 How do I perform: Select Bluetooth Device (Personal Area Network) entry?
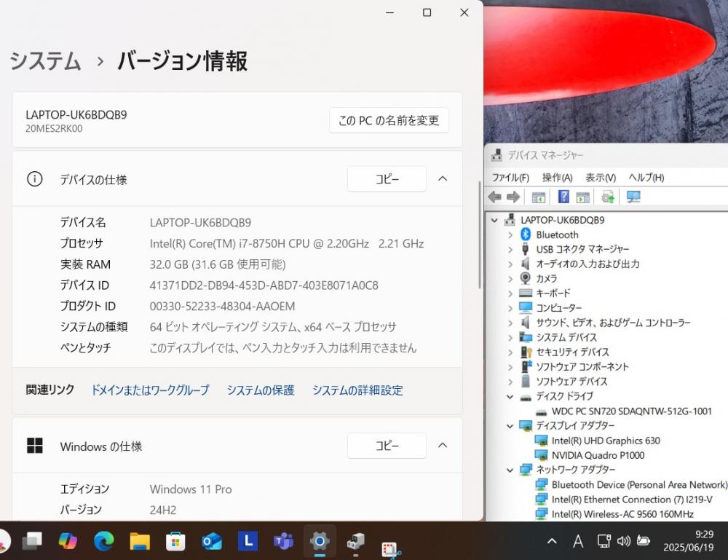coord(639,485)
